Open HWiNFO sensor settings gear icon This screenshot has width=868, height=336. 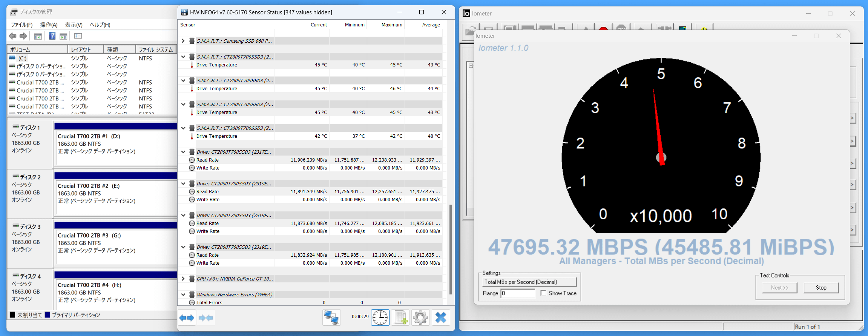point(420,318)
